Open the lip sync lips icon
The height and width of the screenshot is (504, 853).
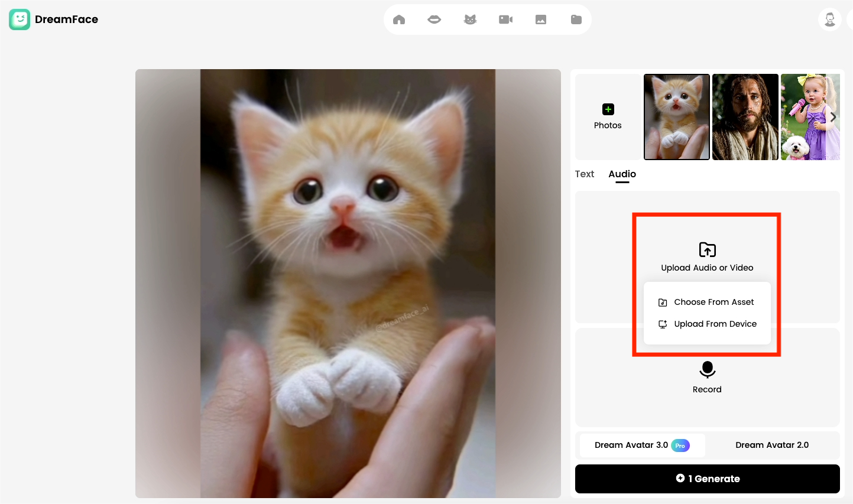coord(434,19)
